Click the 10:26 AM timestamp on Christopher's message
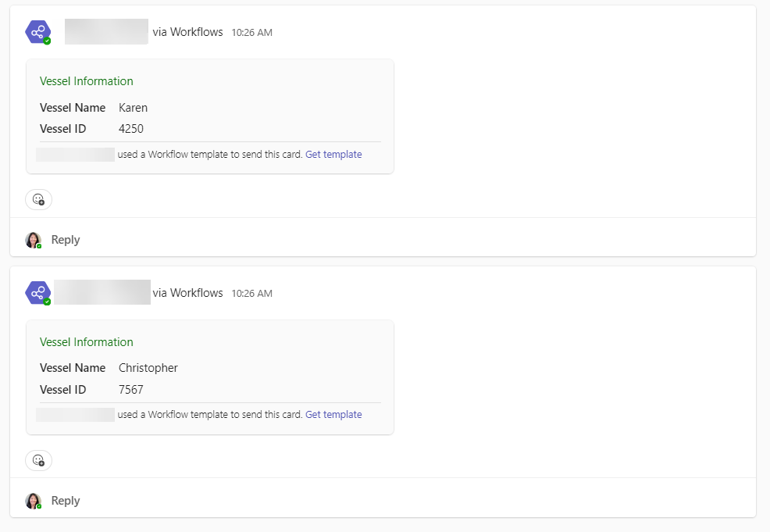 251,294
